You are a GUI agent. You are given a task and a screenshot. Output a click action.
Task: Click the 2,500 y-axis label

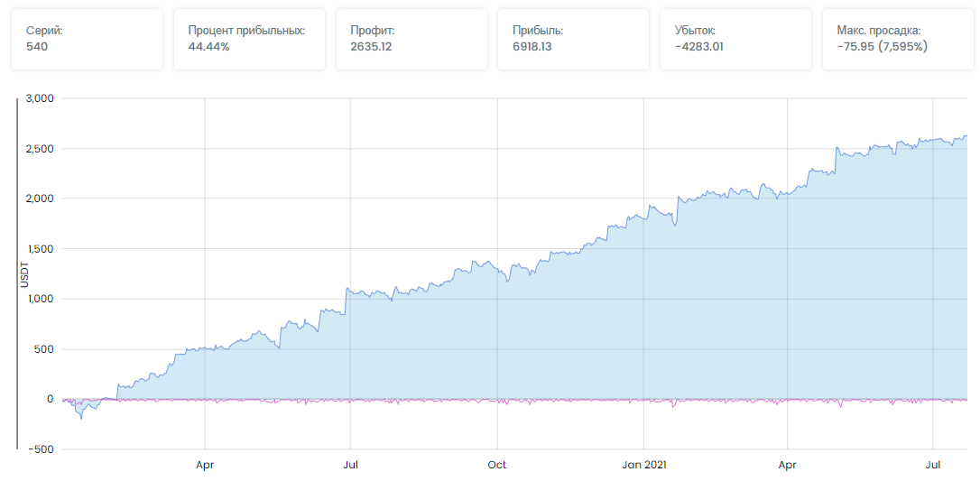[42, 149]
